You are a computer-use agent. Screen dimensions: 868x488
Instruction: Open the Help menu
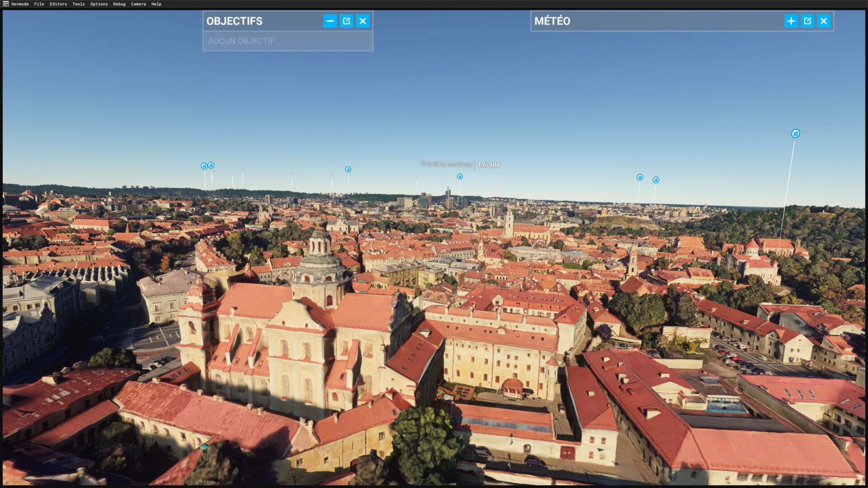(x=156, y=4)
